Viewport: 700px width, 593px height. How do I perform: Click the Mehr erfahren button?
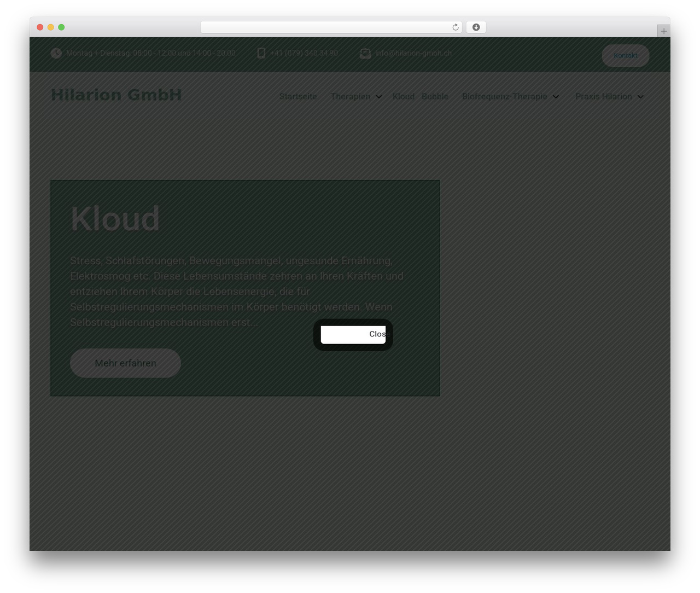click(125, 363)
